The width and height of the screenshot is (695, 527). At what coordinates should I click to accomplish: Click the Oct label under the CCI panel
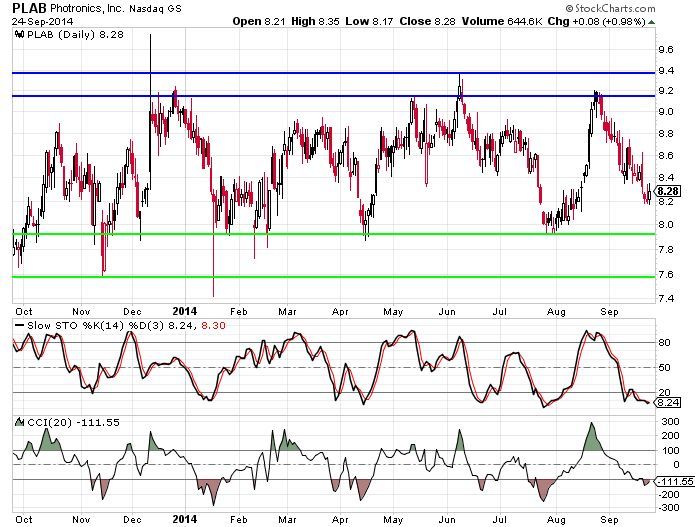click(x=23, y=519)
